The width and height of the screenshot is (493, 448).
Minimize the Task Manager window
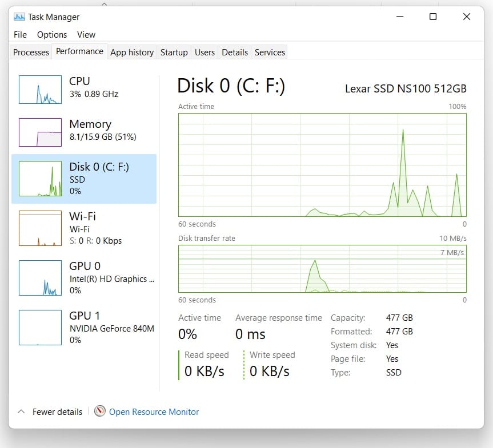[x=400, y=17]
